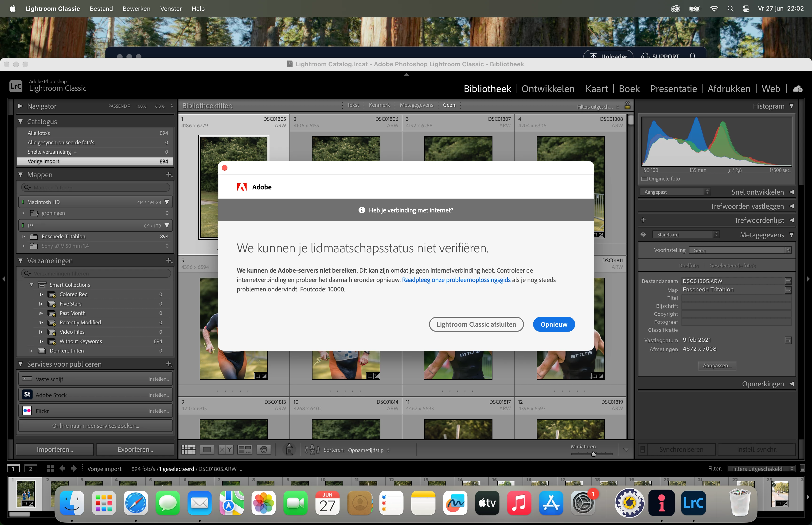Click the sort direction A-Z icon
Screen dimensions: 812x525
point(312,450)
